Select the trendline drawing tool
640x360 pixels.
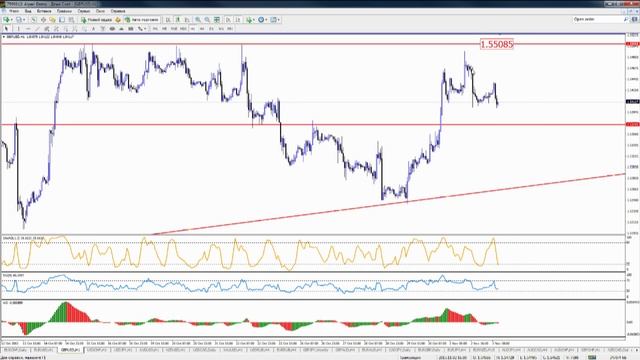pyautogui.click(x=37, y=29)
